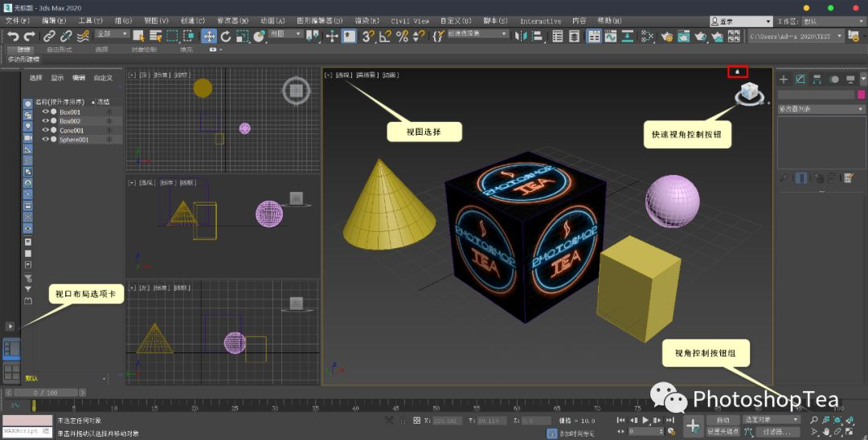
Task: Click the object color swatch in command panel
Action: 862,95
